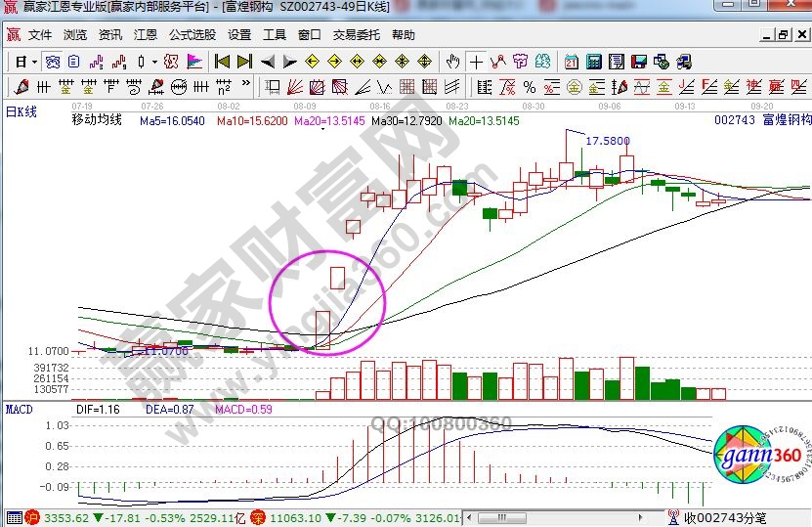Open the 日 period dropdown arrow
Viewport: 812px width, 527px height.
point(34,62)
